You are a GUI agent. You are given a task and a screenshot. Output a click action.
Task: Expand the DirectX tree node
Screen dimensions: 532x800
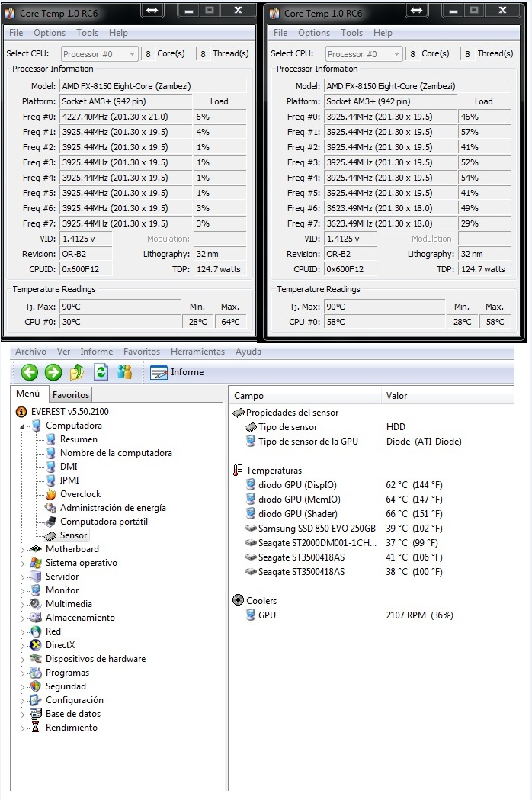click(x=22, y=647)
